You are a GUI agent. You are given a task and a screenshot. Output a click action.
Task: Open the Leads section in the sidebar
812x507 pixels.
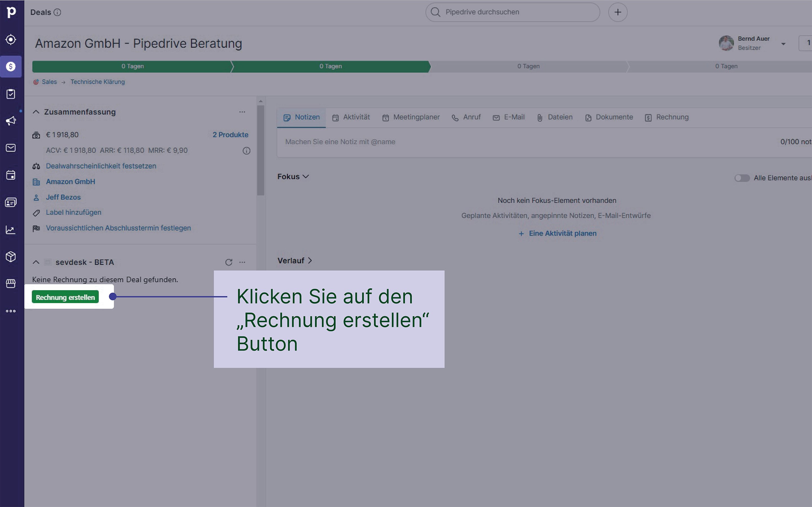coord(11,39)
